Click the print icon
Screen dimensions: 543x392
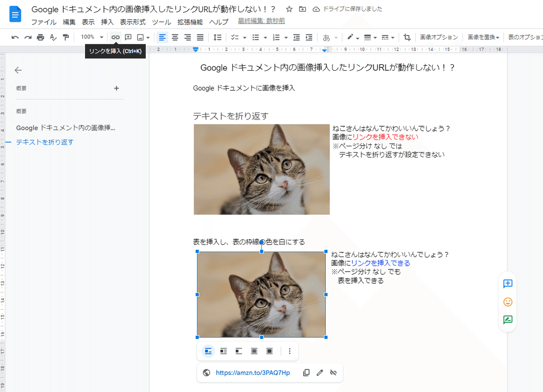40,38
